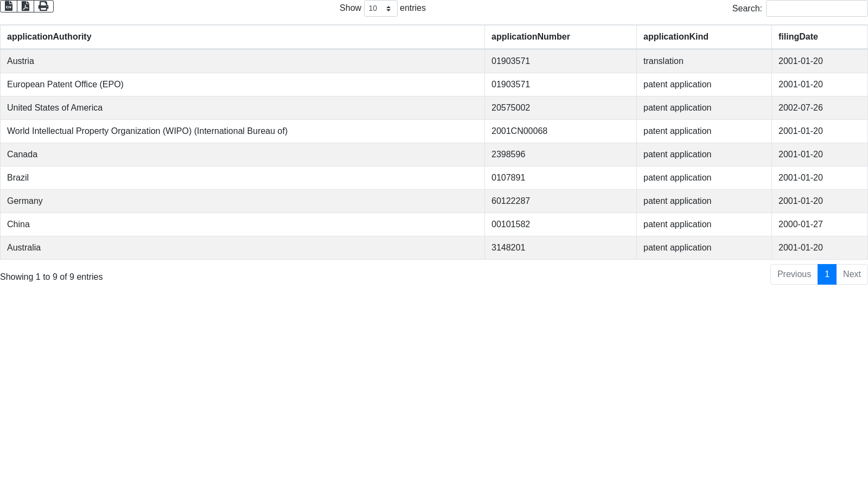Click the European Patent Office (EPO) cell
The width and height of the screenshot is (868, 488).
(65, 85)
